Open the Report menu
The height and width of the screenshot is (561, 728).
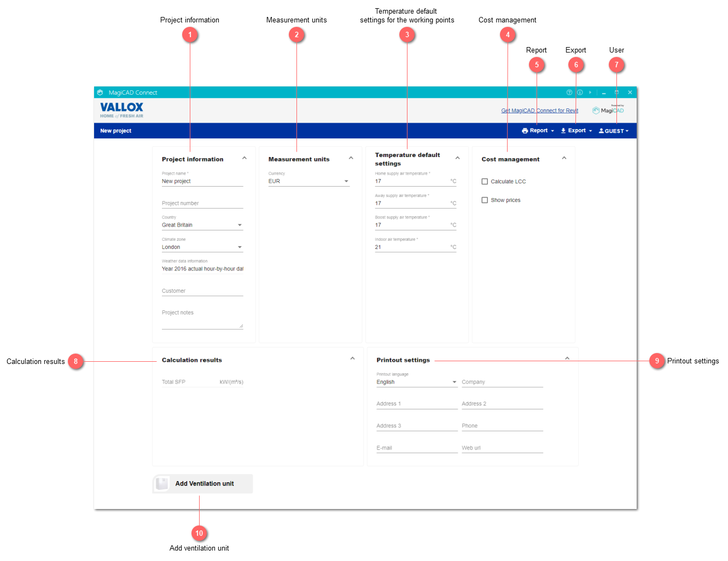coord(538,131)
